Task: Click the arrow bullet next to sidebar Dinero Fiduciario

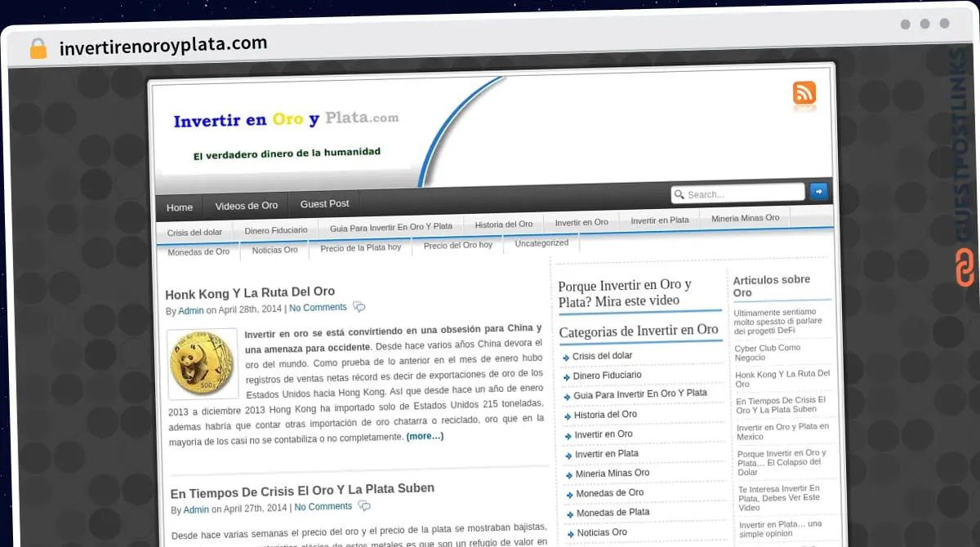Action: 566,377
